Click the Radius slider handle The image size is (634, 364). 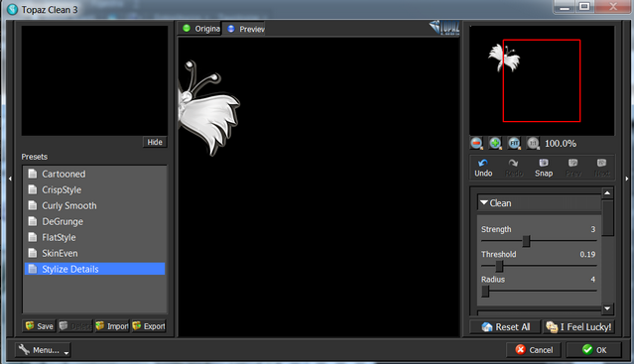pyautogui.click(x=485, y=292)
